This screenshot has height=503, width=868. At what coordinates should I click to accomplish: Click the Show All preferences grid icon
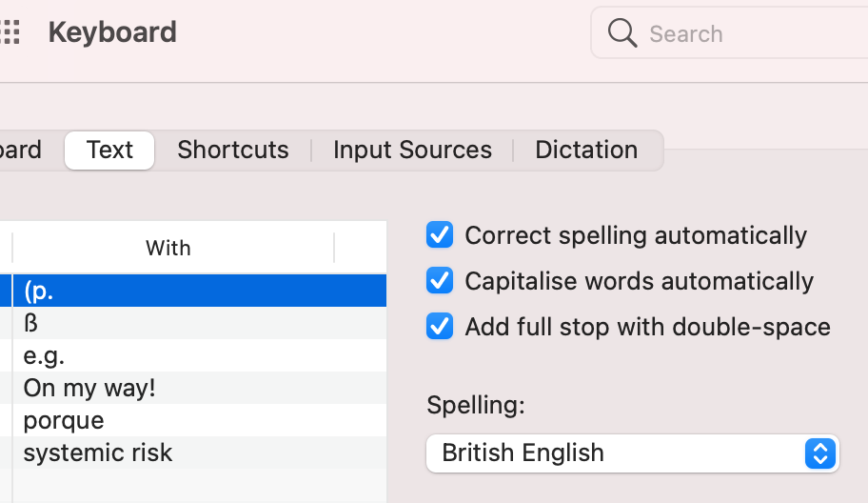click(10, 32)
